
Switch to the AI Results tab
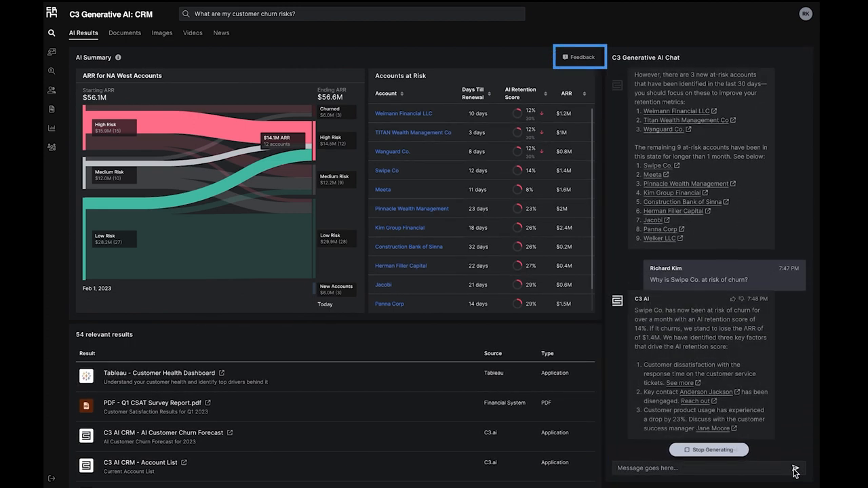tap(83, 33)
